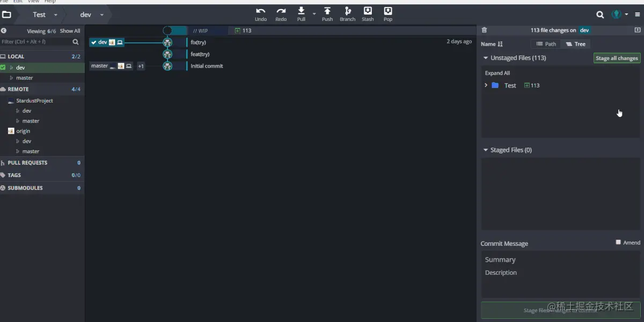The image size is (644, 322).
Task: Click the Stage all changes button
Action: point(617,58)
